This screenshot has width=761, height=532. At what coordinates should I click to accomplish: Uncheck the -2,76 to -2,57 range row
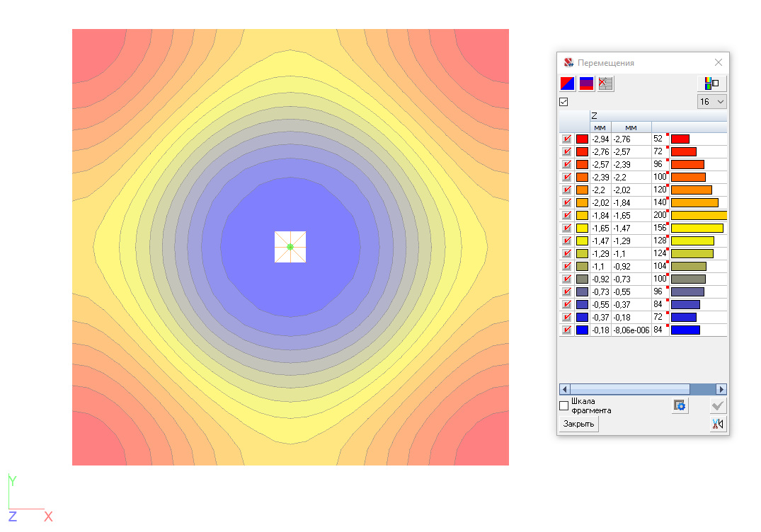566,152
